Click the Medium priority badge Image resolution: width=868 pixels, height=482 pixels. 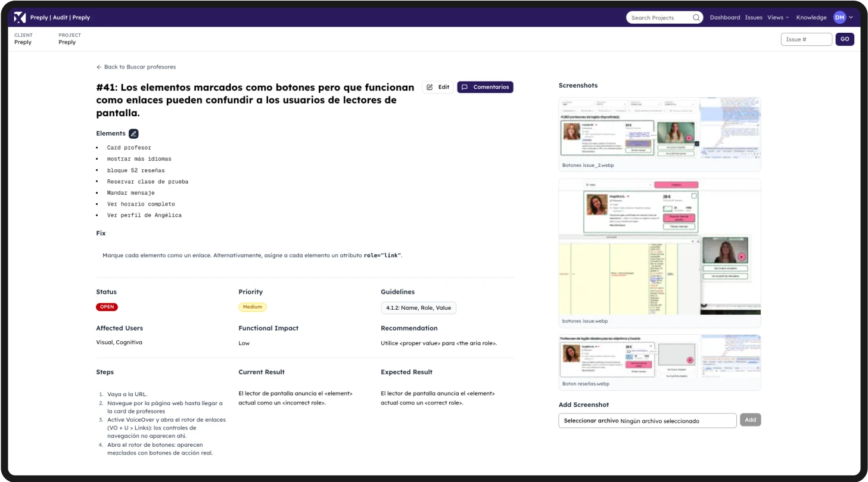point(253,307)
